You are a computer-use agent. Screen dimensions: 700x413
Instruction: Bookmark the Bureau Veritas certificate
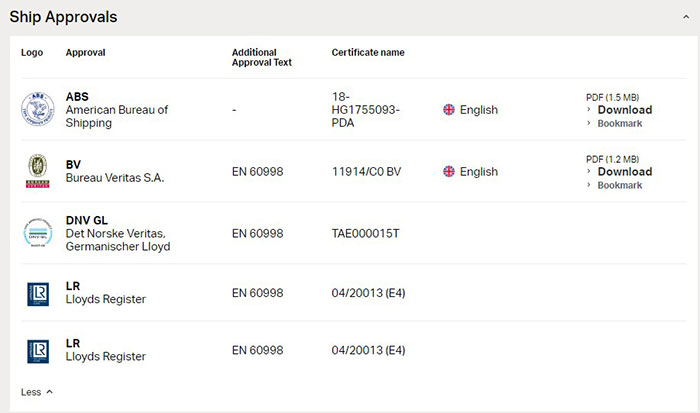(620, 185)
